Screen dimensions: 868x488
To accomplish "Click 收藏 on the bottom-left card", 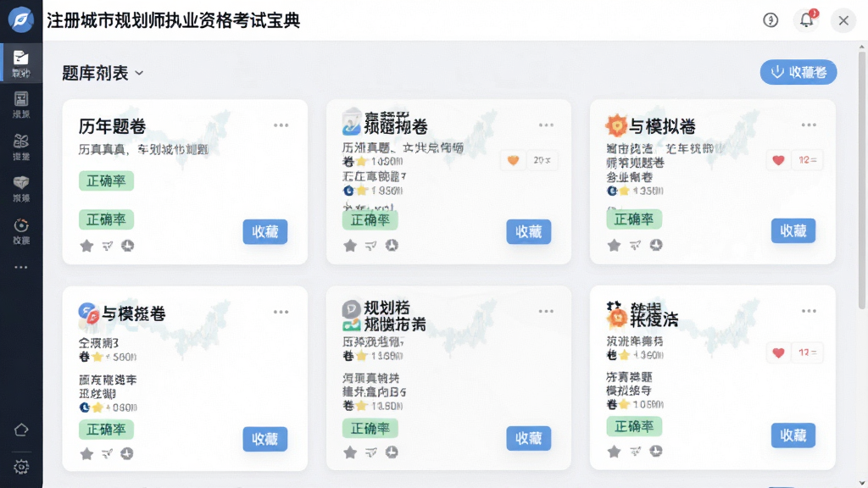I will 265,440.
